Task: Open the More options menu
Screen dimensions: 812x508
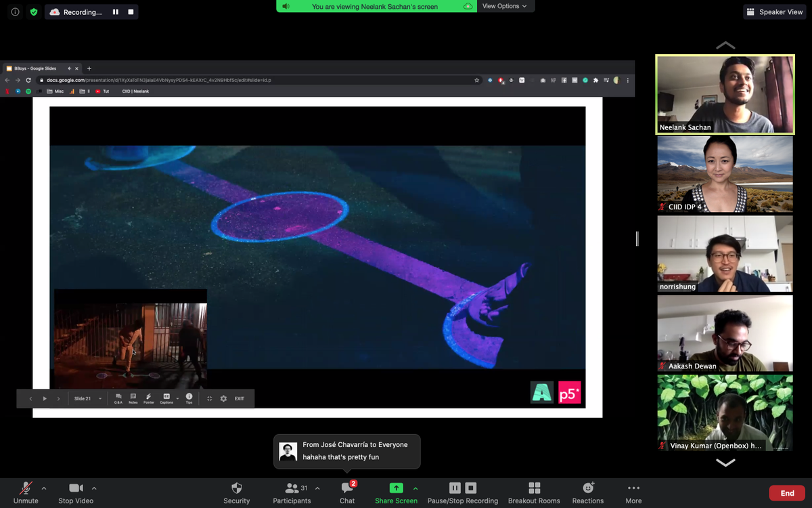Action: 634,492
